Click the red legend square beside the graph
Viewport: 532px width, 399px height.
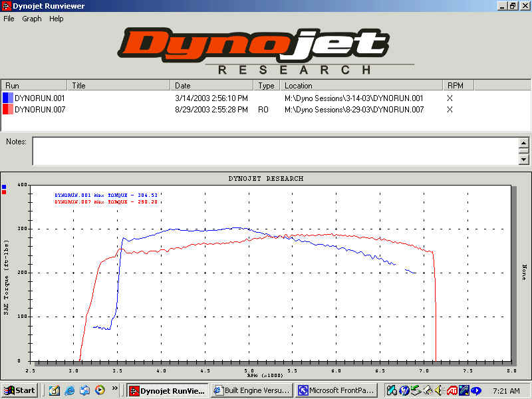coord(4,192)
